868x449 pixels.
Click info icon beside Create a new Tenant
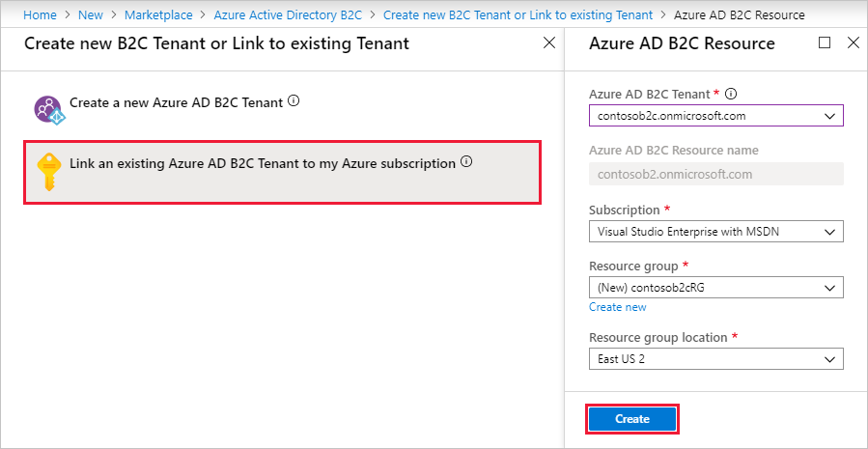click(294, 100)
